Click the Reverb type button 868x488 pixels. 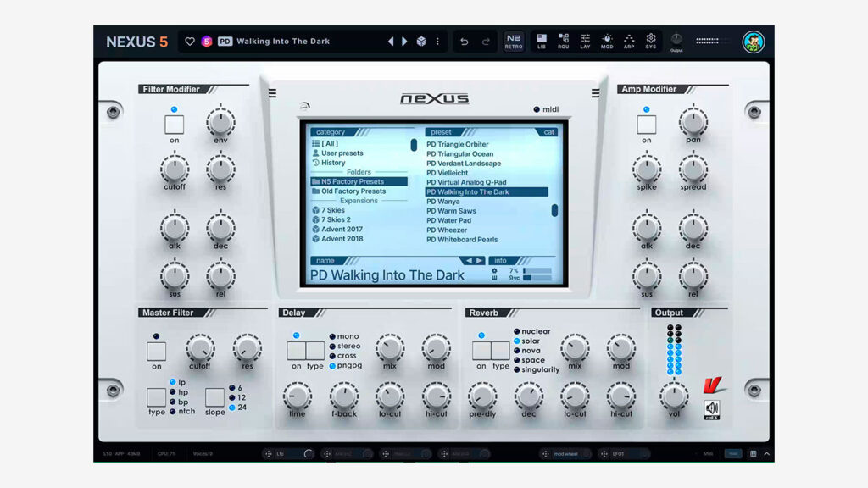coord(500,351)
